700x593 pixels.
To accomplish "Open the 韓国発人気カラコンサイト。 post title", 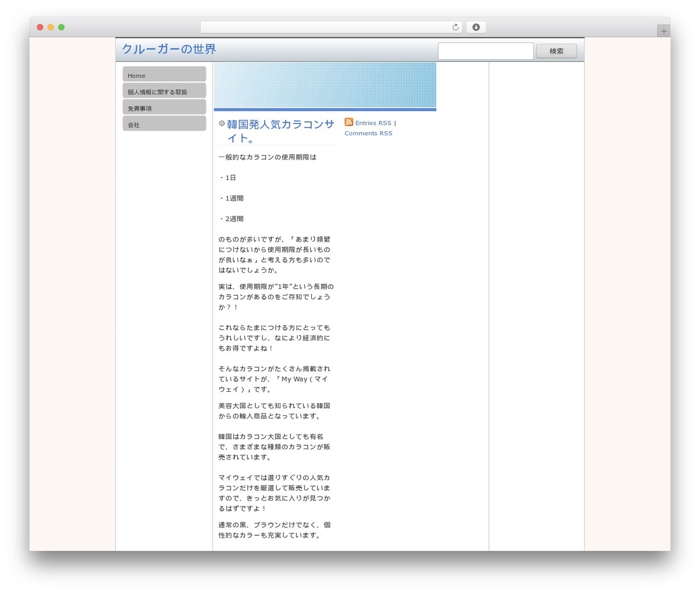I will coord(281,131).
